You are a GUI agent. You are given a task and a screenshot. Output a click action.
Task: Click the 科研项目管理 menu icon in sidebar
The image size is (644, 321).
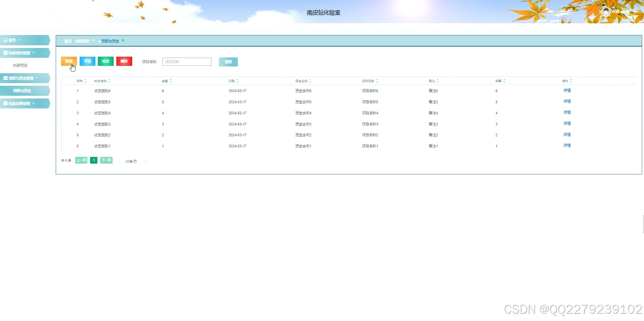5,53
